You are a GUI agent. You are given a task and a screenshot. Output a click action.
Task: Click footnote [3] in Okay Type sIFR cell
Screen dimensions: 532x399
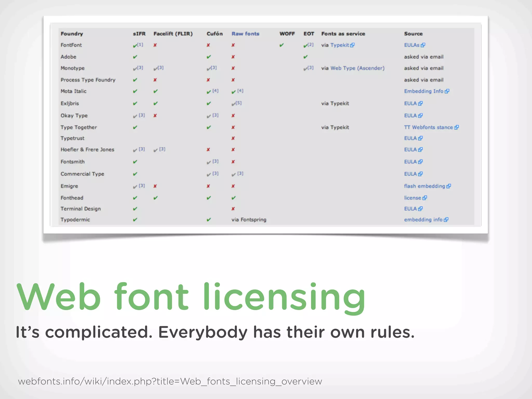[x=142, y=115]
